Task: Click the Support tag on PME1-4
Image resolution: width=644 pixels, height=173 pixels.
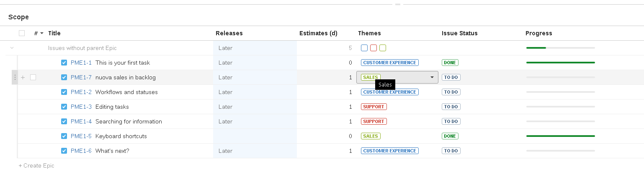Action: pyautogui.click(x=374, y=121)
